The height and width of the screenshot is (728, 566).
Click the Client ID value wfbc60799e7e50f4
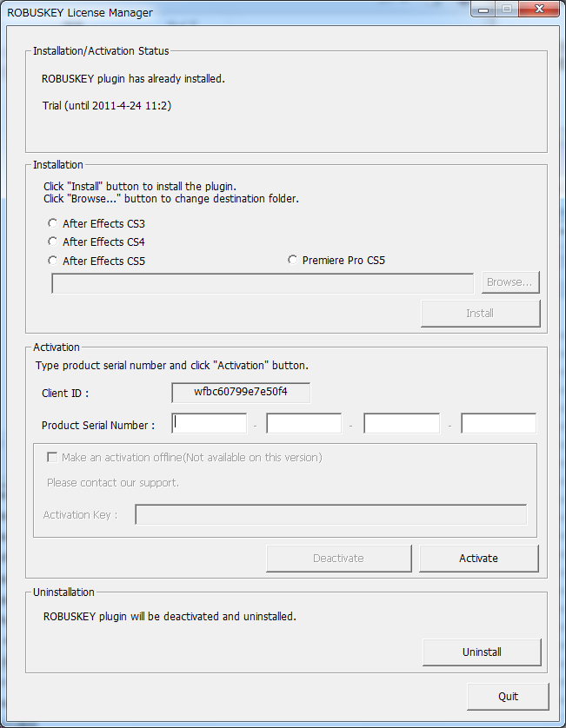tap(241, 392)
